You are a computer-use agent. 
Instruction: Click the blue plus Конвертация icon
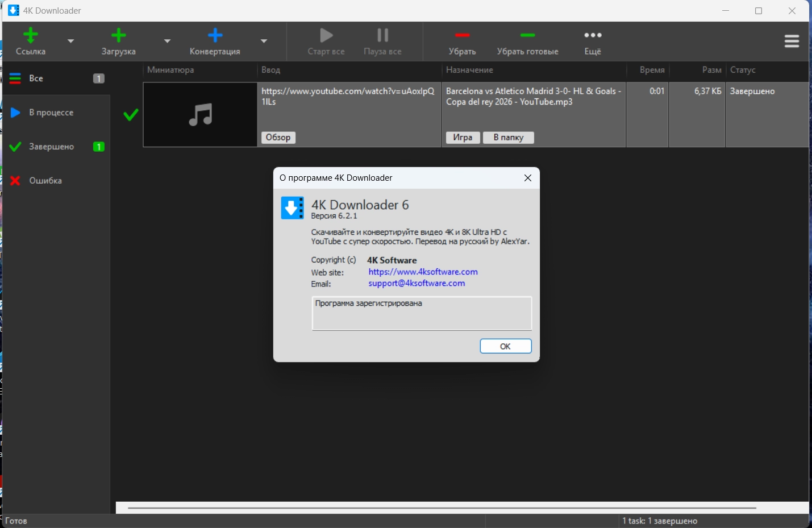point(215,36)
